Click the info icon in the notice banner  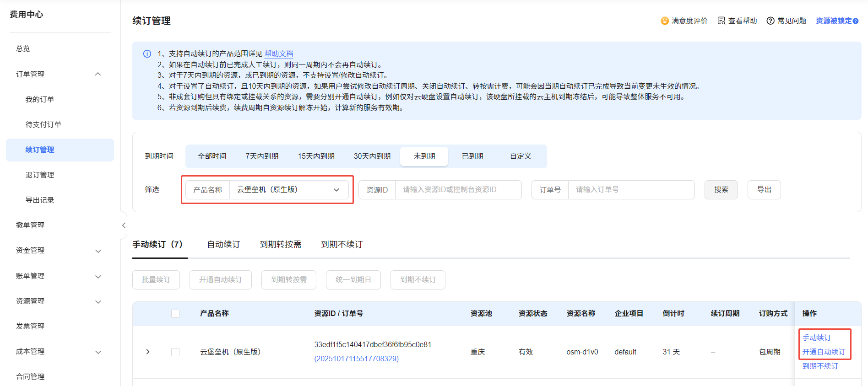(x=147, y=54)
